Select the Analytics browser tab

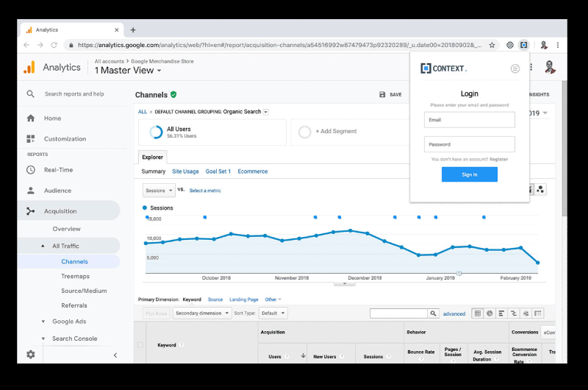click(71, 30)
